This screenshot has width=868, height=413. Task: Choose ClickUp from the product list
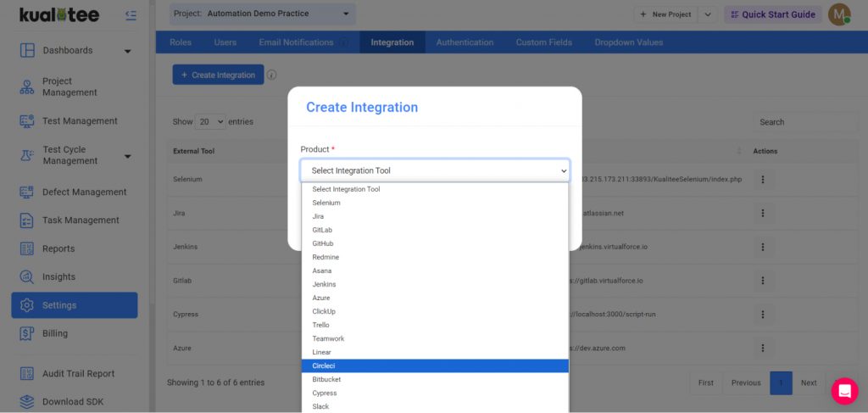[x=435, y=311]
